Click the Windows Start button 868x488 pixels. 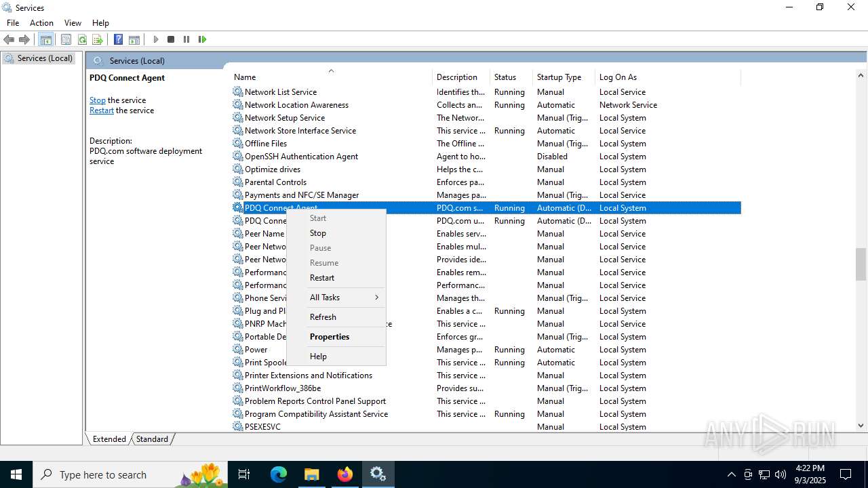coord(16,474)
